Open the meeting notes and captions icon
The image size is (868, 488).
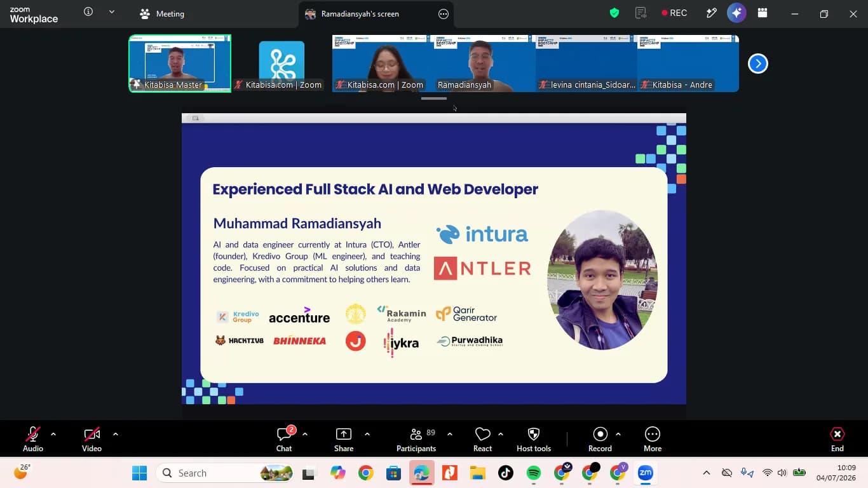[641, 13]
